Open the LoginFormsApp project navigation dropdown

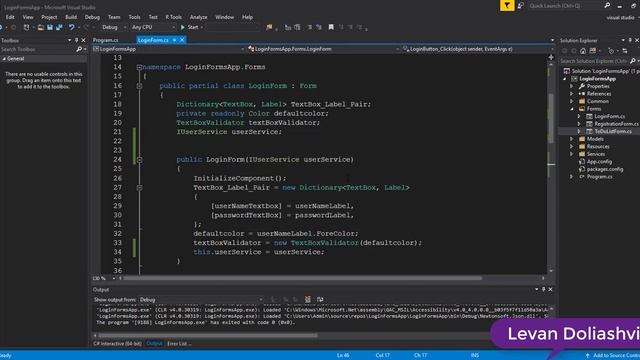coord(169,49)
